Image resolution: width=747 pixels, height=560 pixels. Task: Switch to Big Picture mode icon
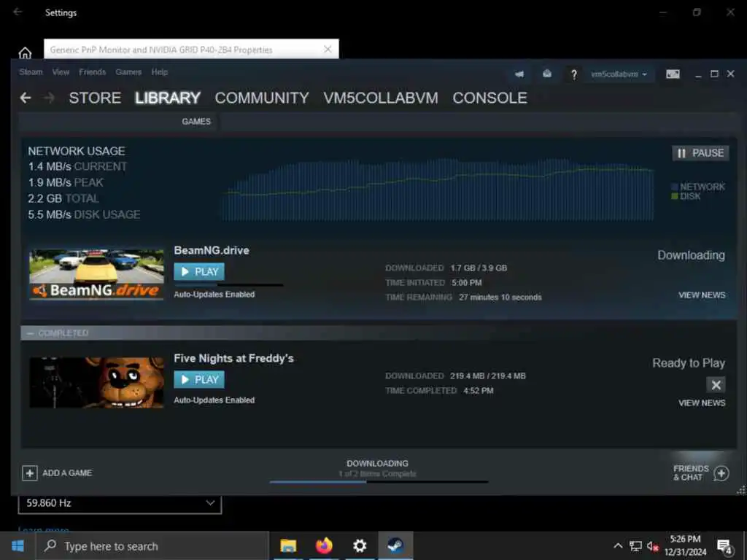coord(673,74)
